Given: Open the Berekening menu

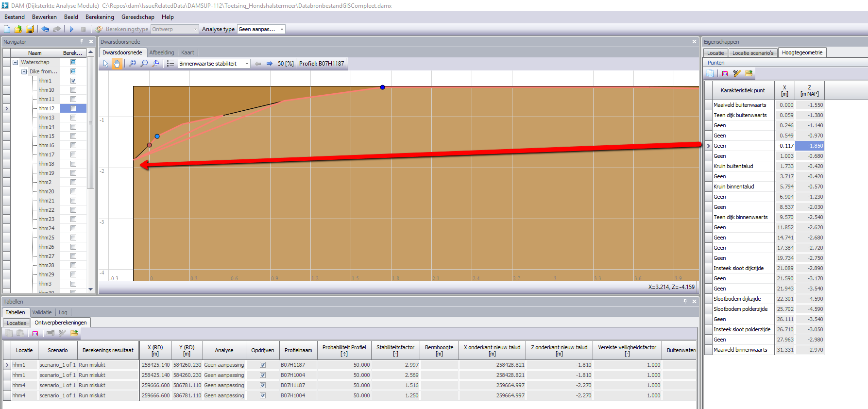Looking at the screenshot, I should click(100, 17).
